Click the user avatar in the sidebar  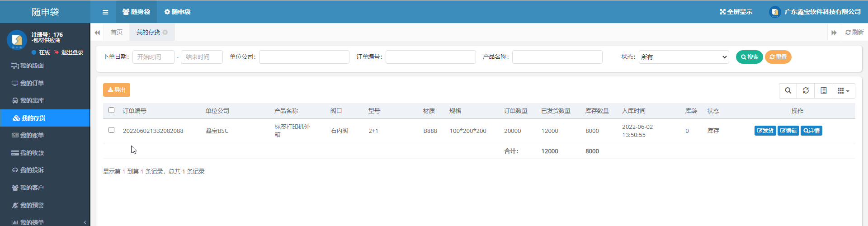17,40
